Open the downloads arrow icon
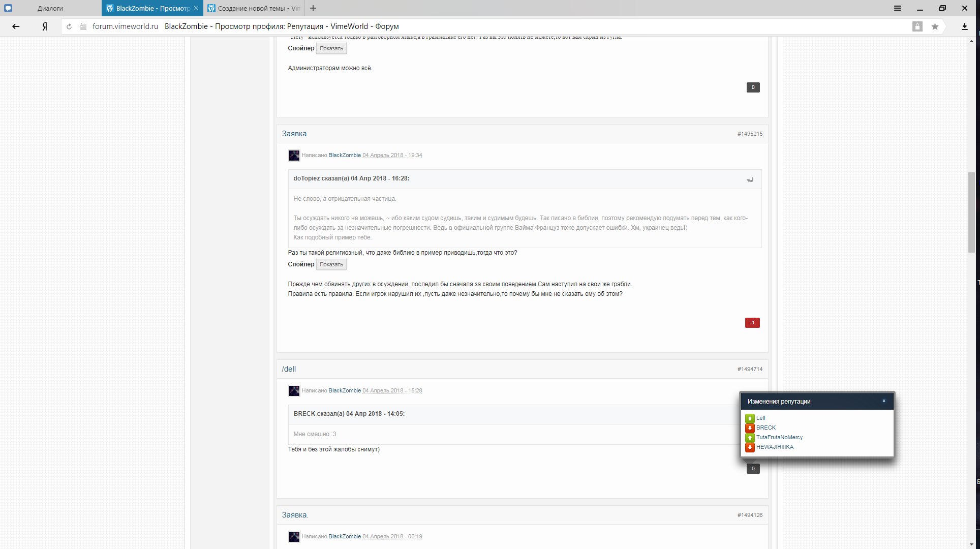The image size is (980, 549). point(964,26)
